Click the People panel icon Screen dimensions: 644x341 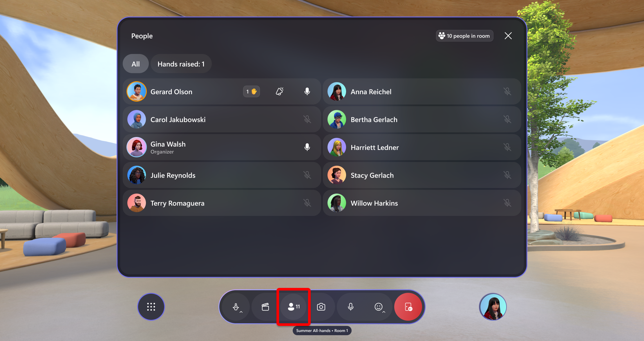[294, 306]
